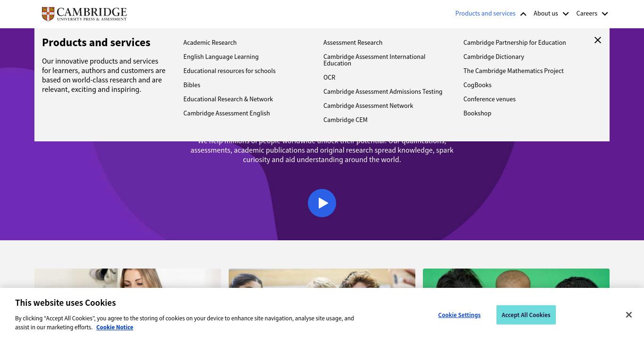The image size is (644, 343).
Task: Open the Careers menu item
Action: [x=586, y=13]
